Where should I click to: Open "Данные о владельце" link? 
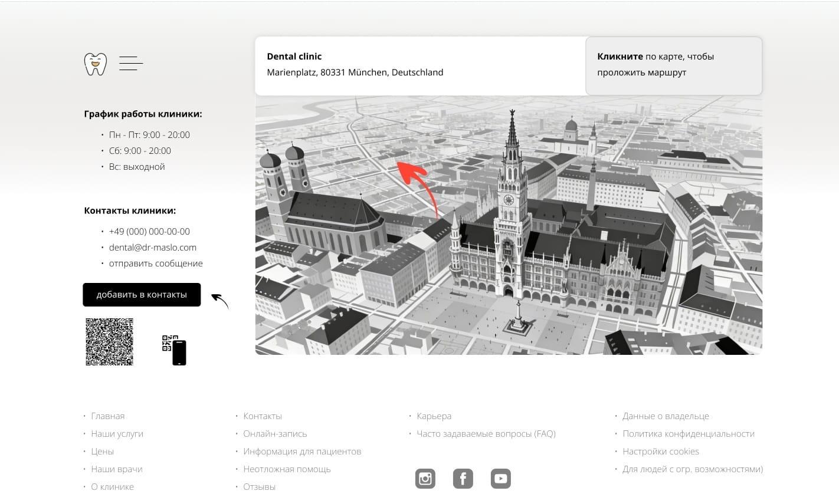point(666,416)
